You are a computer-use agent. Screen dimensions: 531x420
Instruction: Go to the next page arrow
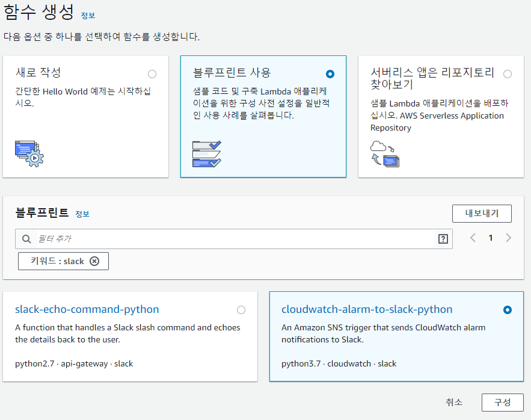pos(508,238)
